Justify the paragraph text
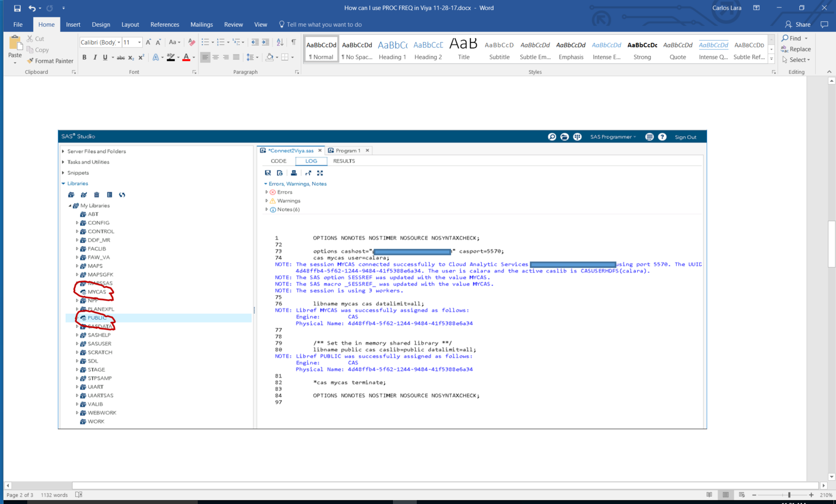Screen dimensions: 836x504 click(x=236, y=57)
